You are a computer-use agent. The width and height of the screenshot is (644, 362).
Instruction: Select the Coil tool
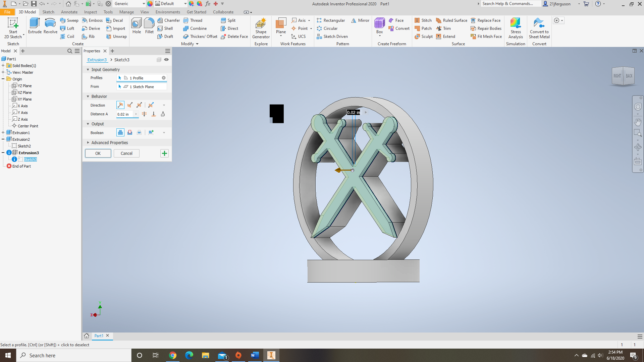(67, 37)
